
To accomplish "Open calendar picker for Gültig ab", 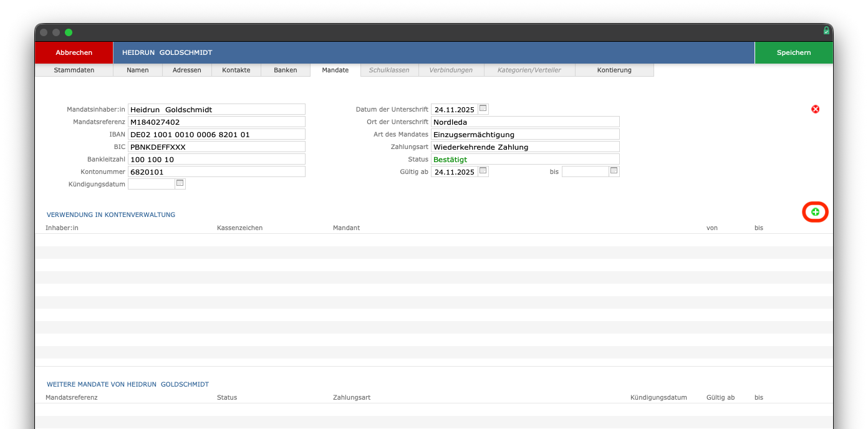I will click(x=483, y=171).
